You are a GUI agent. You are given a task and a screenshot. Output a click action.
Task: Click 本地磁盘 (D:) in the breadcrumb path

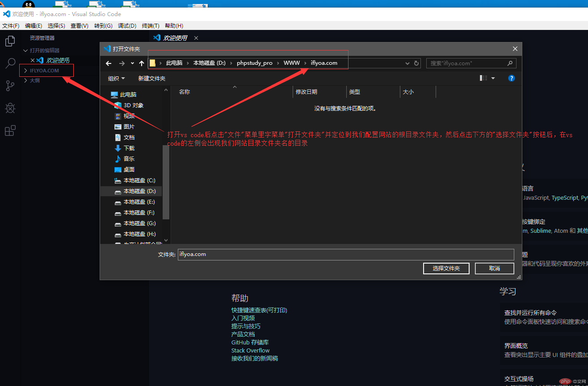(210, 63)
